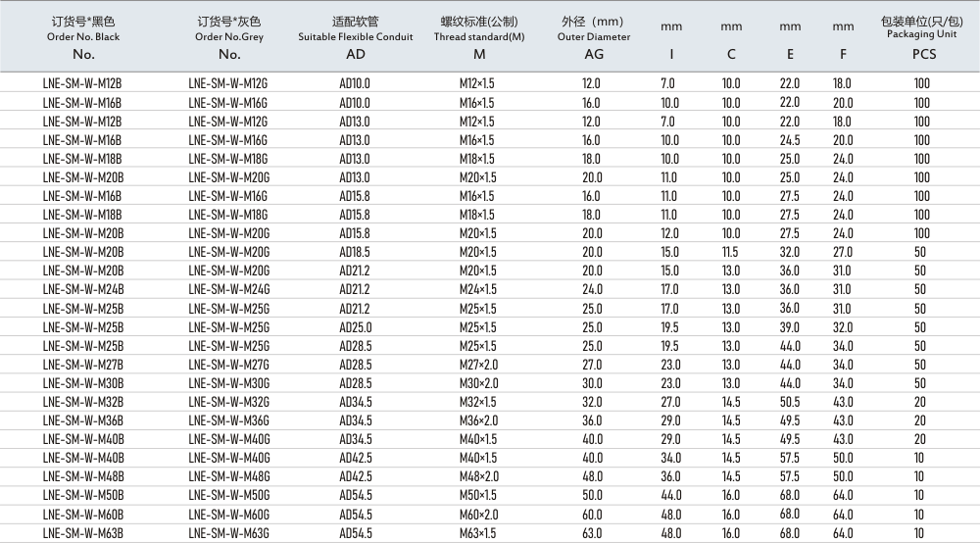Select the 50.5 value in column E
Screen dimensions: 980x543
pyautogui.click(x=790, y=402)
